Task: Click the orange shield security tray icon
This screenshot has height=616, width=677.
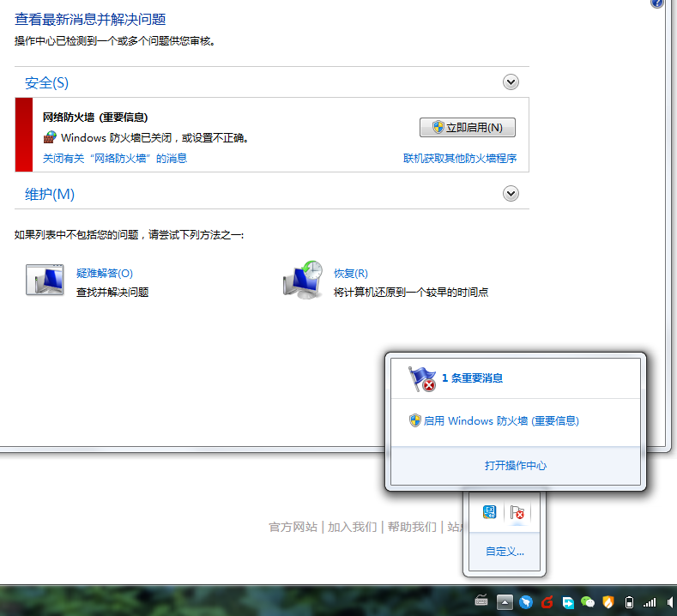Action: tap(608, 601)
